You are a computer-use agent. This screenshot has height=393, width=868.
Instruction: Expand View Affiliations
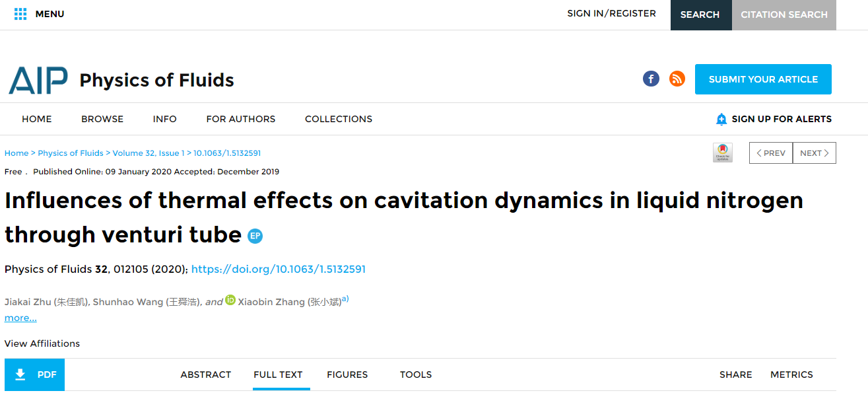click(x=42, y=343)
